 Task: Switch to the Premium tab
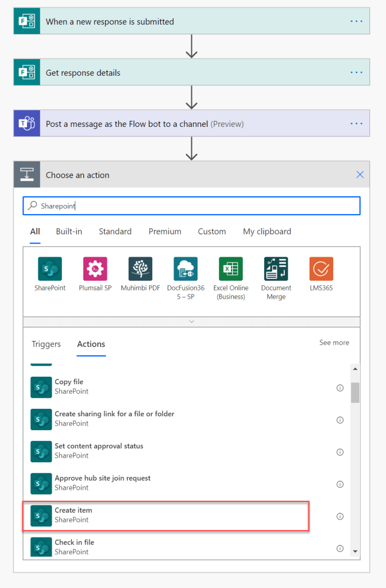[x=165, y=231]
